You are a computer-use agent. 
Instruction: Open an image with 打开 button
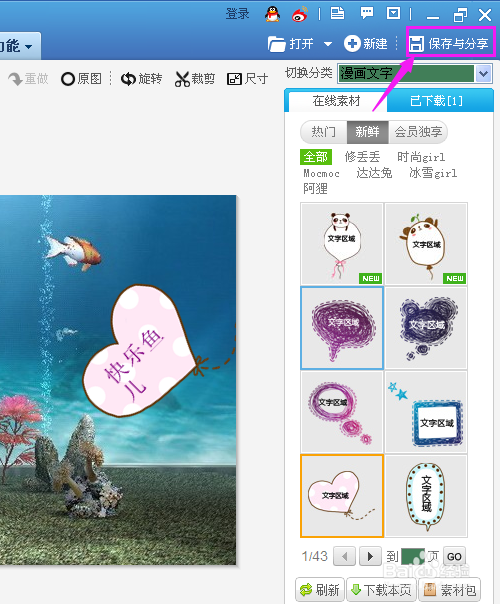(291, 44)
